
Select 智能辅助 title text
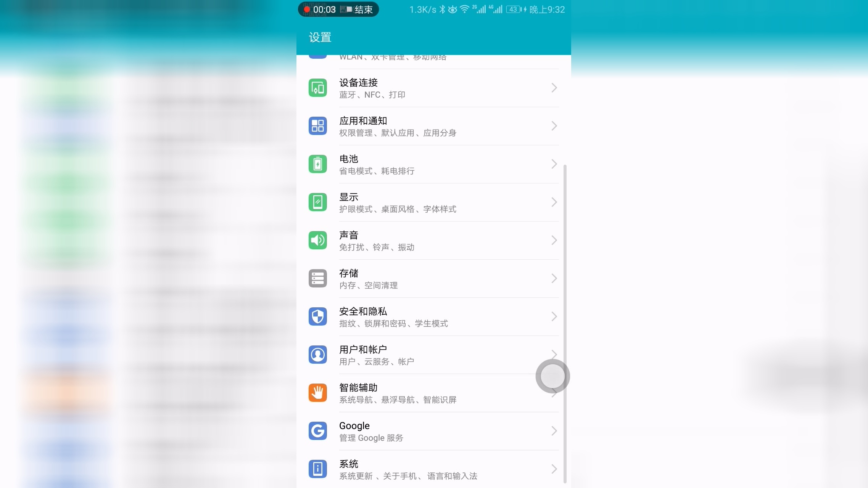(x=358, y=388)
